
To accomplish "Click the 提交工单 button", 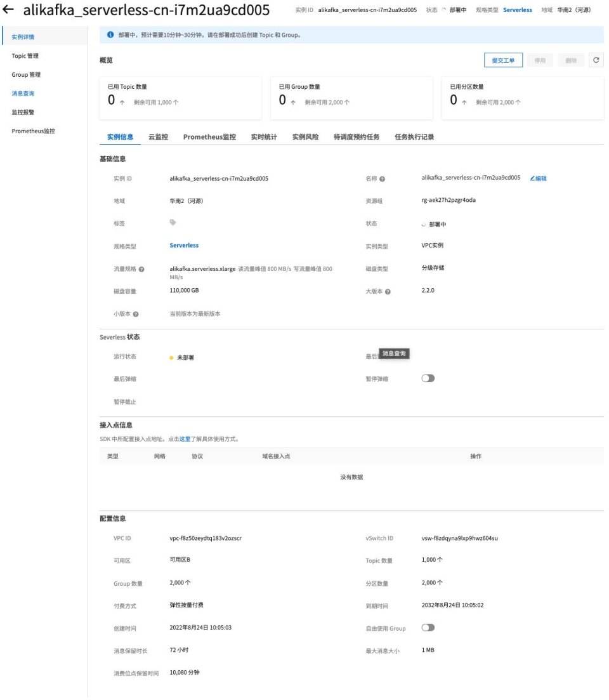I will 503,60.
